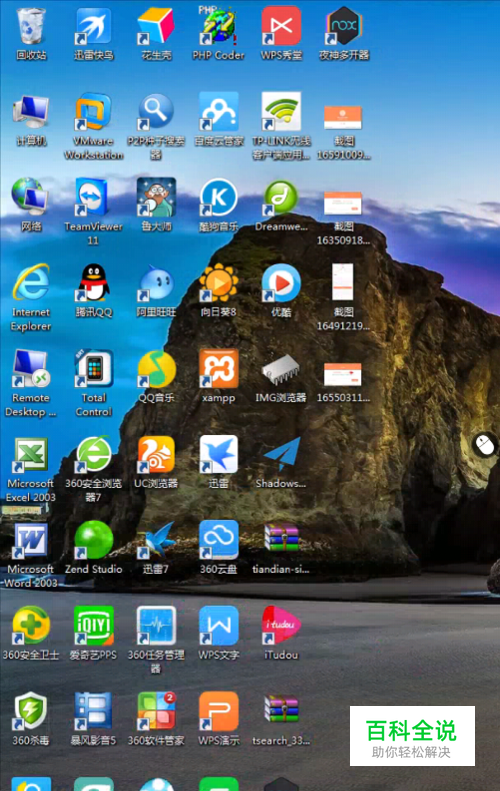The width and height of the screenshot is (500, 791).
Task: Select the 截图16350918 image file
Action: (x=343, y=203)
